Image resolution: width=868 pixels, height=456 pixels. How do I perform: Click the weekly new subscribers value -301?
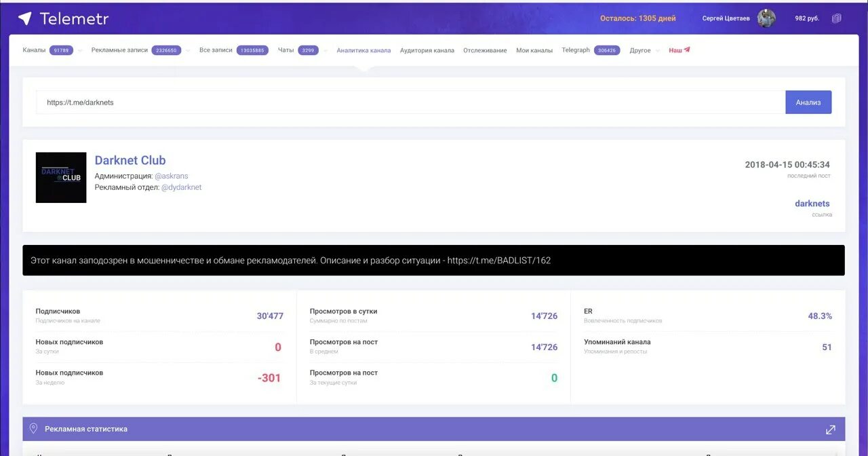(269, 378)
